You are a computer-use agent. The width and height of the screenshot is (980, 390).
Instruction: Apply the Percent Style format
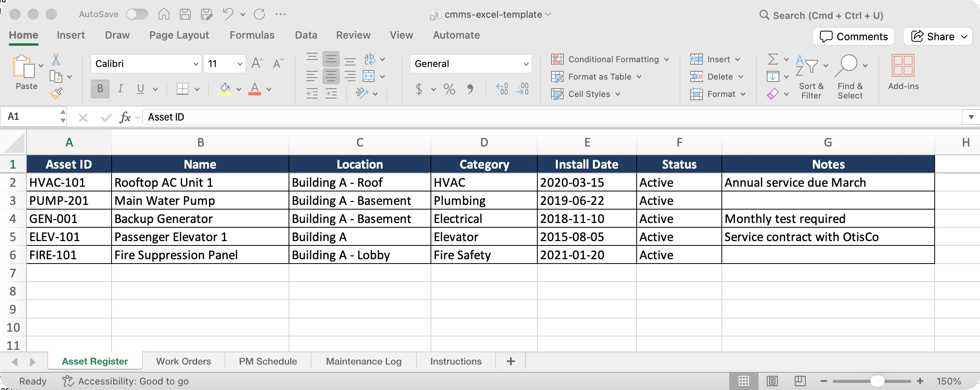(449, 89)
